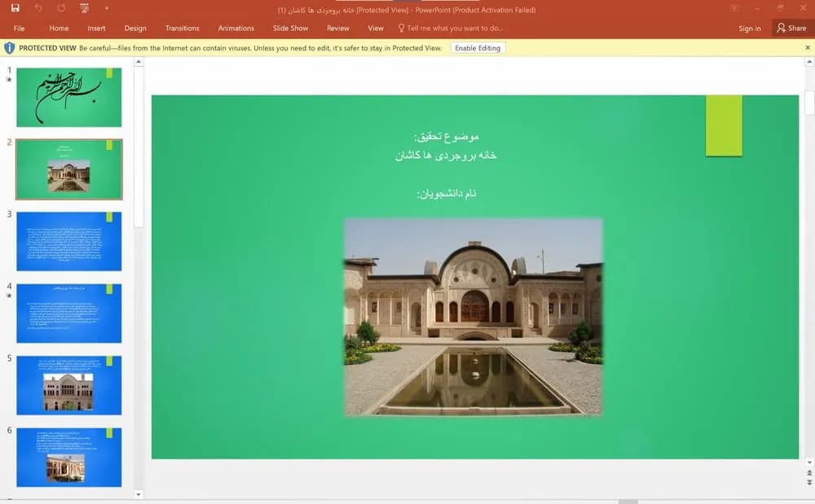Click the Sign in link
This screenshot has width=815, height=504.
[x=750, y=28]
